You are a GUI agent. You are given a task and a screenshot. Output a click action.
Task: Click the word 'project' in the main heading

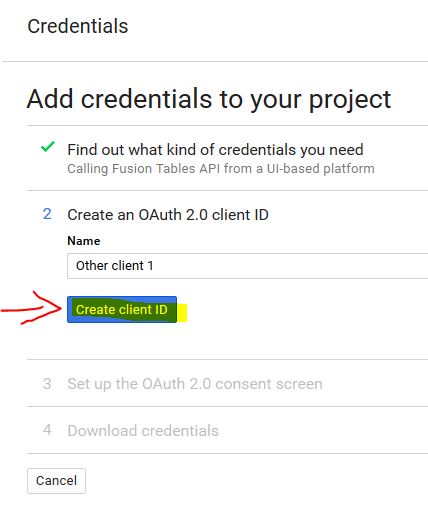pyautogui.click(x=350, y=101)
